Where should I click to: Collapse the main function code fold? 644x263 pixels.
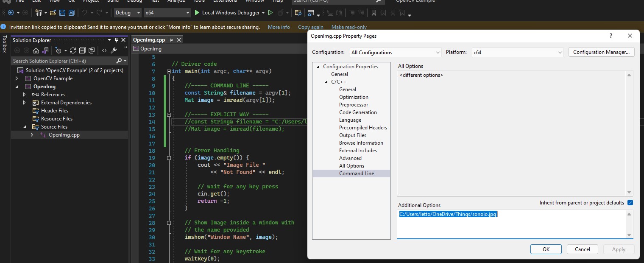pos(169,71)
